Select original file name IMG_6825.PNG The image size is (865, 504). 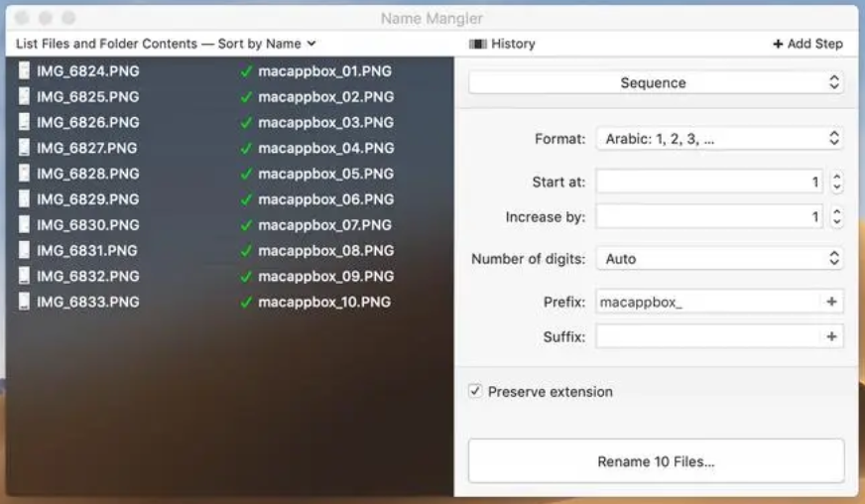click(x=87, y=96)
